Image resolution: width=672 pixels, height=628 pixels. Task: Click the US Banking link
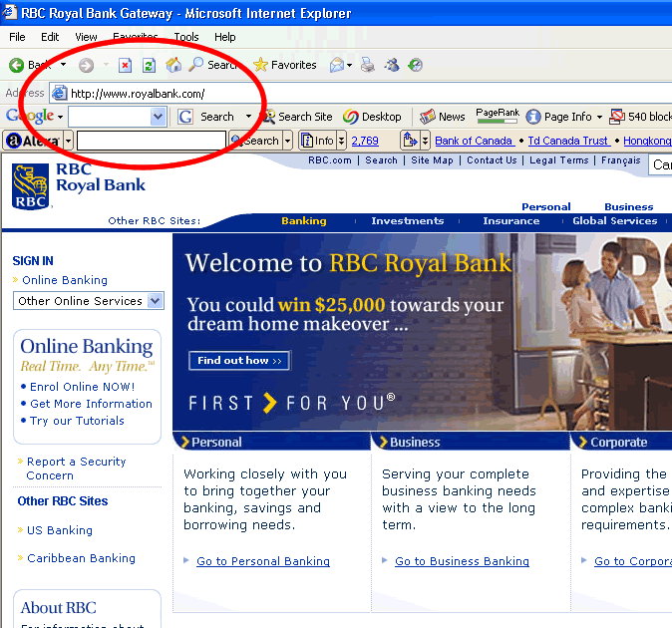[60, 530]
